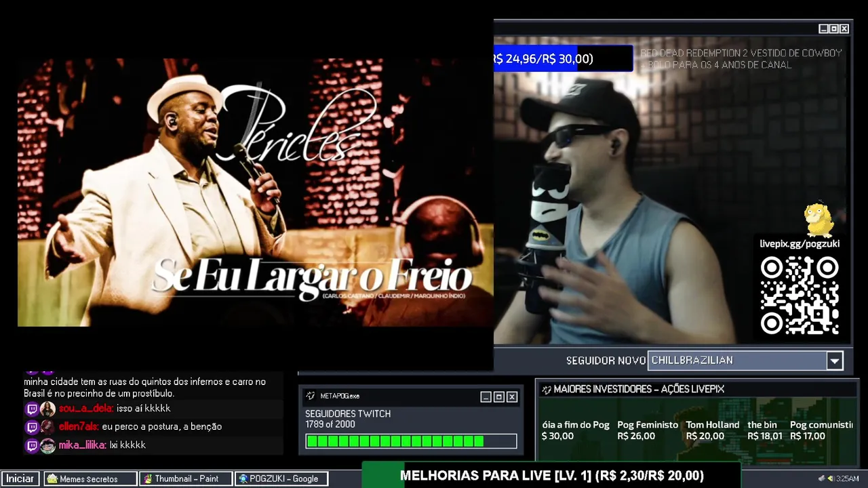The width and height of the screenshot is (868, 488).
Task: Click the '1789 of 2000' follower count
Action: 330,425
